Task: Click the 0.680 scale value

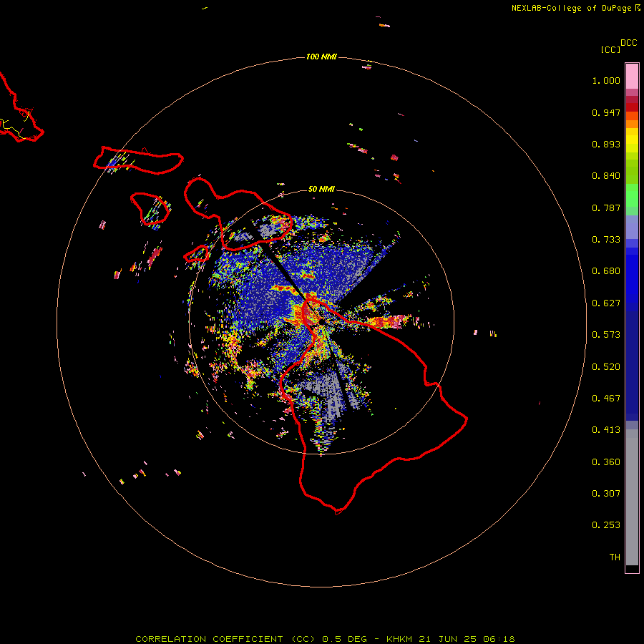Action: point(606,271)
